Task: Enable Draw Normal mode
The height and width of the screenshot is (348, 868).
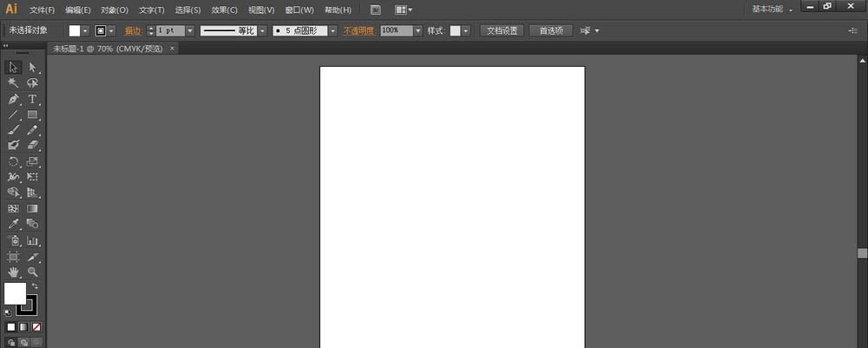Action: [x=10, y=343]
